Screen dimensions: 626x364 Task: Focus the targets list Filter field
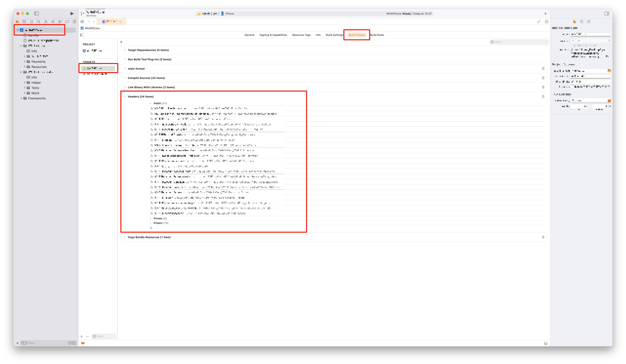[104, 336]
